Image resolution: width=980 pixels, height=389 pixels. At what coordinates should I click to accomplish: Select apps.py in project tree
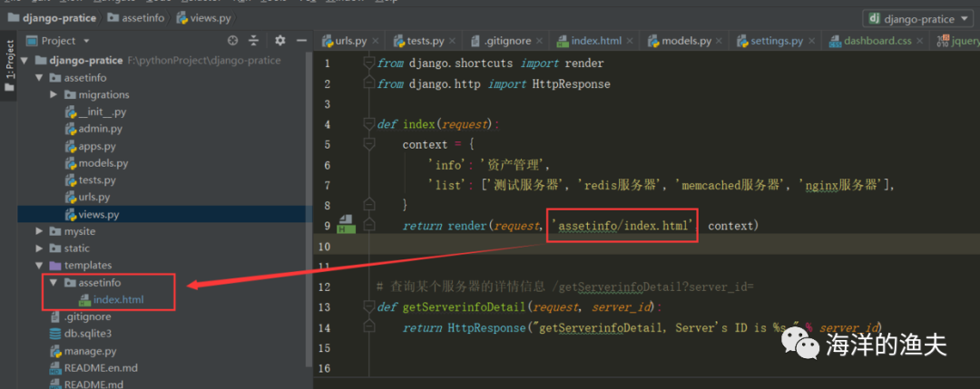(91, 147)
